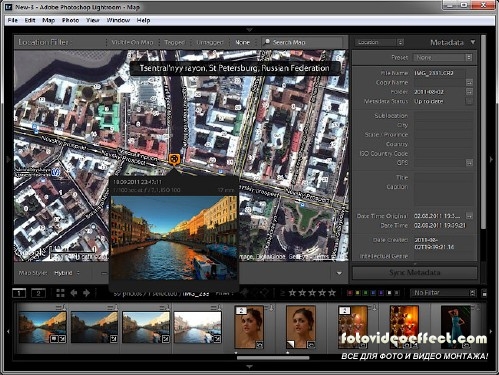
Task: Click the arrow button next to GPS field
Action: tap(469, 163)
